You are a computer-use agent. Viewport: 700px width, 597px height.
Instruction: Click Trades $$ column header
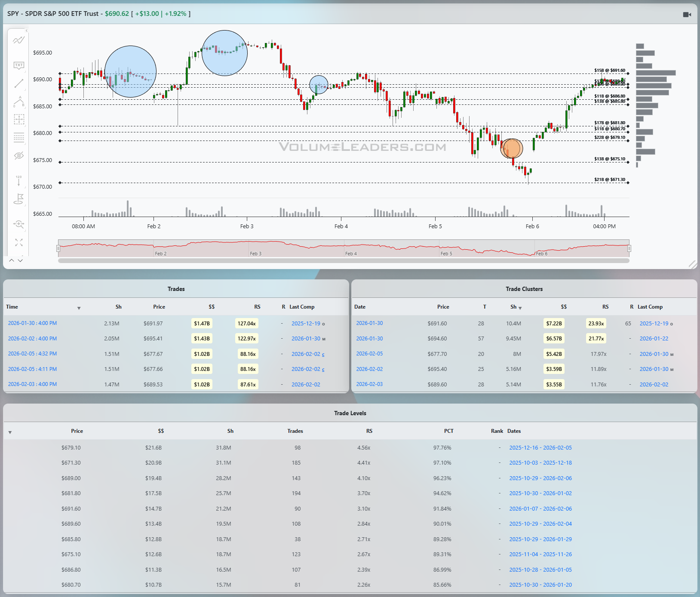click(x=211, y=307)
